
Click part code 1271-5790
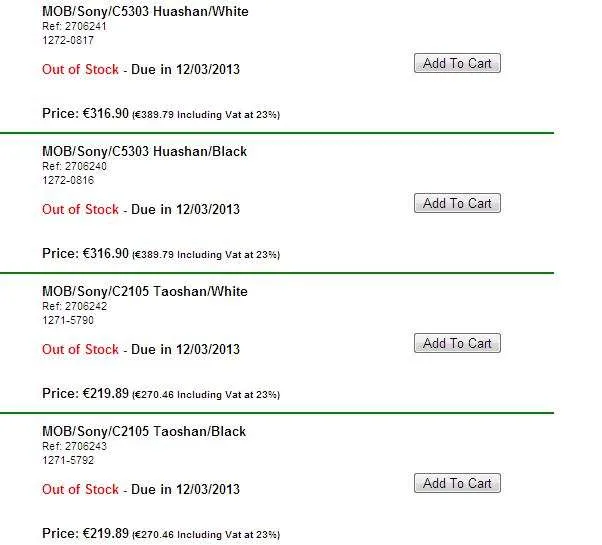(x=68, y=320)
